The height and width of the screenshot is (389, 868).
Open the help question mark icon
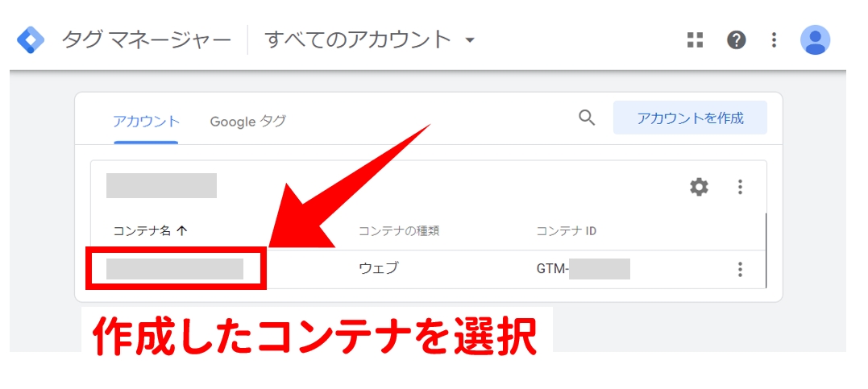pos(736,39)
